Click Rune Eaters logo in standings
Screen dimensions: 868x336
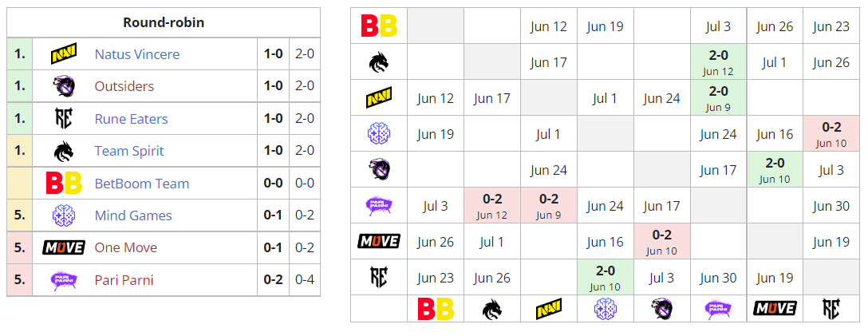[63, 119]
